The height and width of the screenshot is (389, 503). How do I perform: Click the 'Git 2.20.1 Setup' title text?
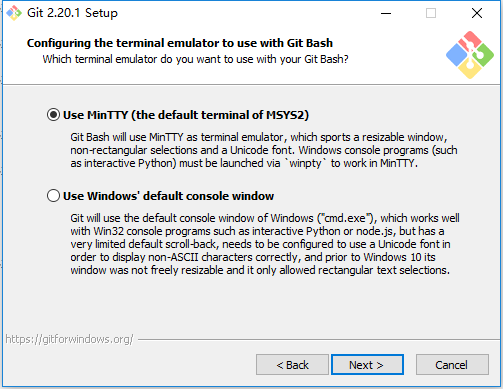72,13
